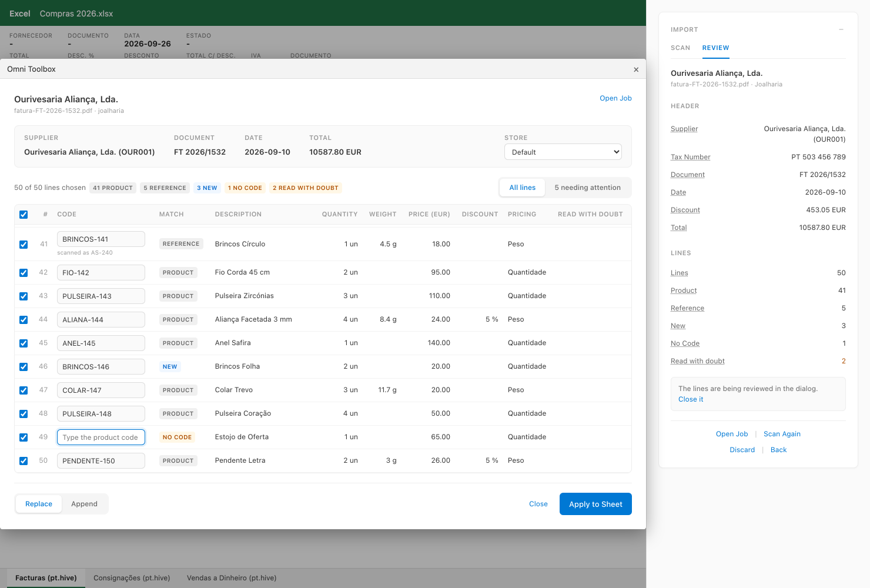Edit the FIO-142 code field
This screenshot has height=588, width=870.
coord(101,273)
